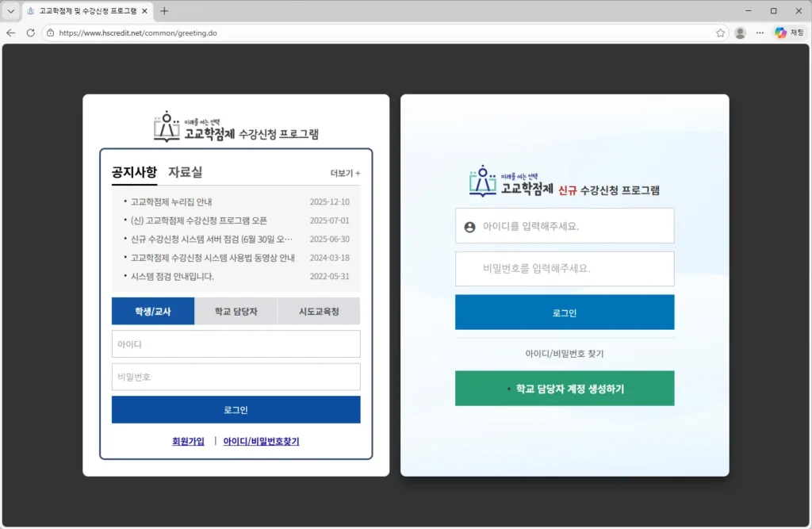Select the 학교 담당자 login tab
The width and height of the screenshot is (812, 529).
tap(236, 312)
